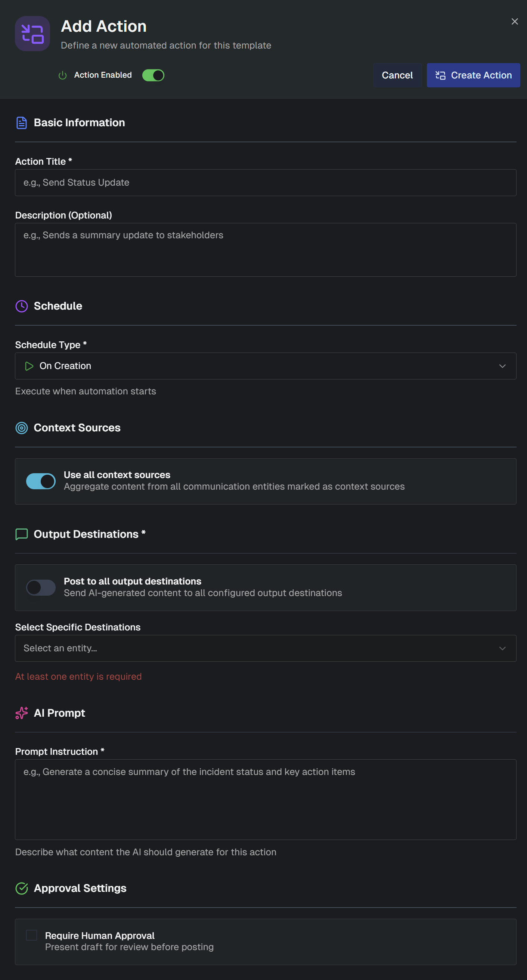Viewport: 527px width, 980px height.
Task: Open the Select an entity dropdown
Action: tap(265, 648)
